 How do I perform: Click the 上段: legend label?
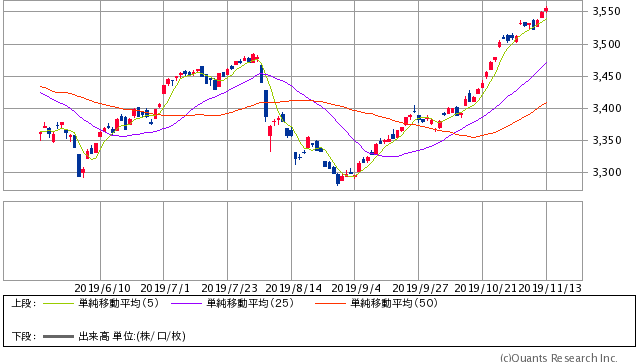[24, 303]
